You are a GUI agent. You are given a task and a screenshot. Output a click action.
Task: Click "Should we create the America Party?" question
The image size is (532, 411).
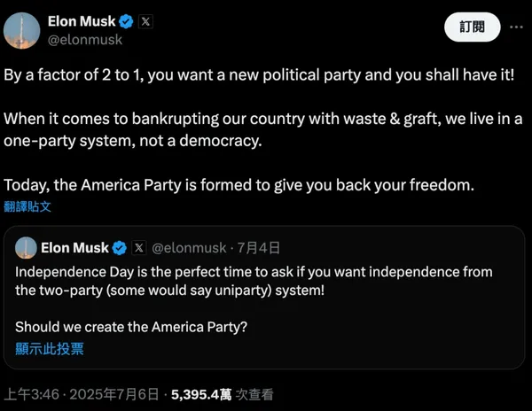coord(131,327)
